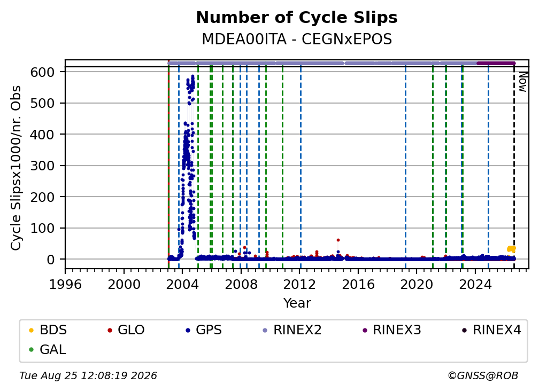The width and height of the screenshot is (539, 392).
Task: Click the 2008 x-axis tick label
Action: [x=241, y=285]
